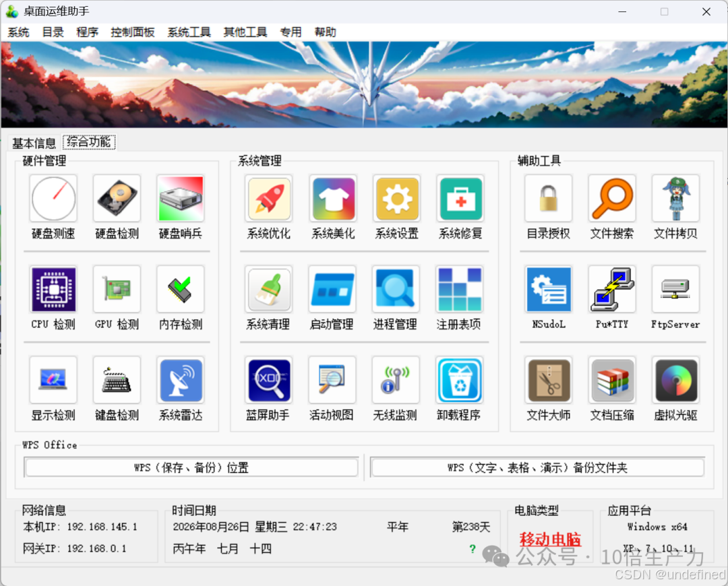Screen dimensions: 728x586
Task: Open 系统设置 gear icon
Action: point(396,199)
